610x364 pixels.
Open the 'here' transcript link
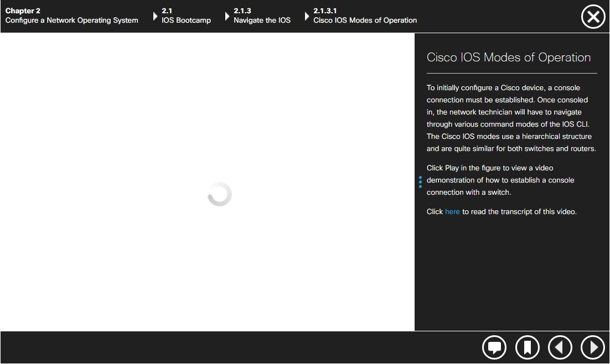tap(452, 211)
